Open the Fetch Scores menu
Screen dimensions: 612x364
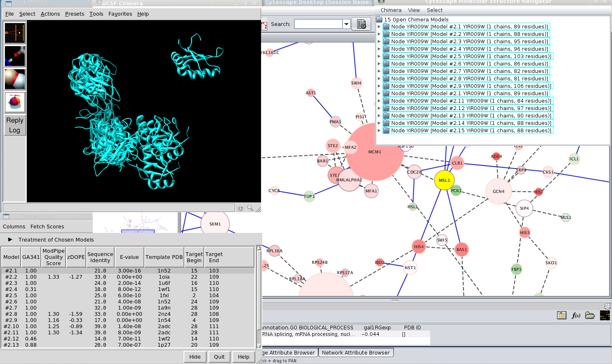click(x=47, y=227)
